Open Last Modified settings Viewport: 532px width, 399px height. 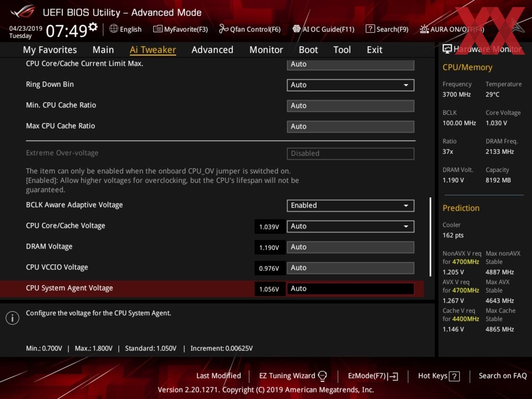coord(218,376)
